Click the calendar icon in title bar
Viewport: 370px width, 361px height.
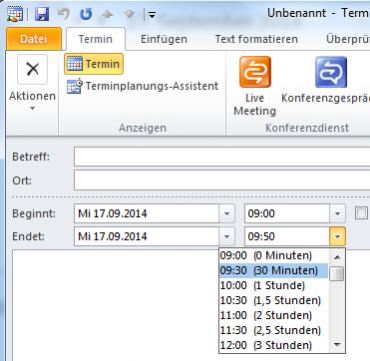pos(15,15)
